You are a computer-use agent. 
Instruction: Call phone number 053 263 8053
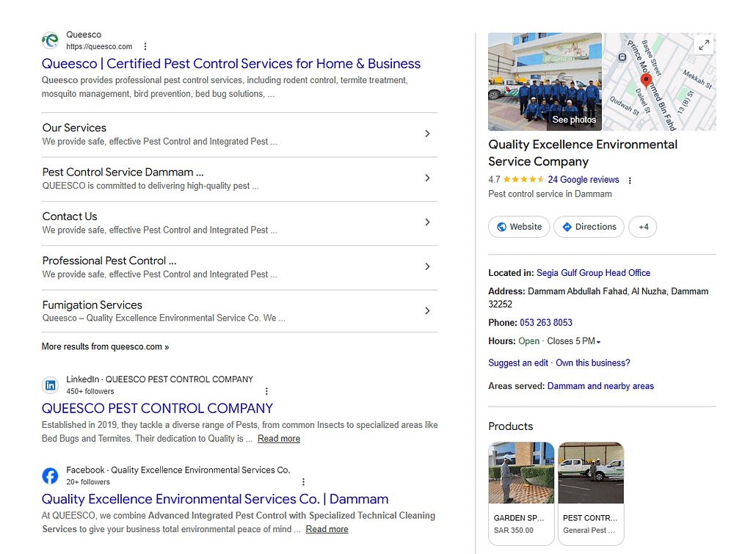coord(546,323)
